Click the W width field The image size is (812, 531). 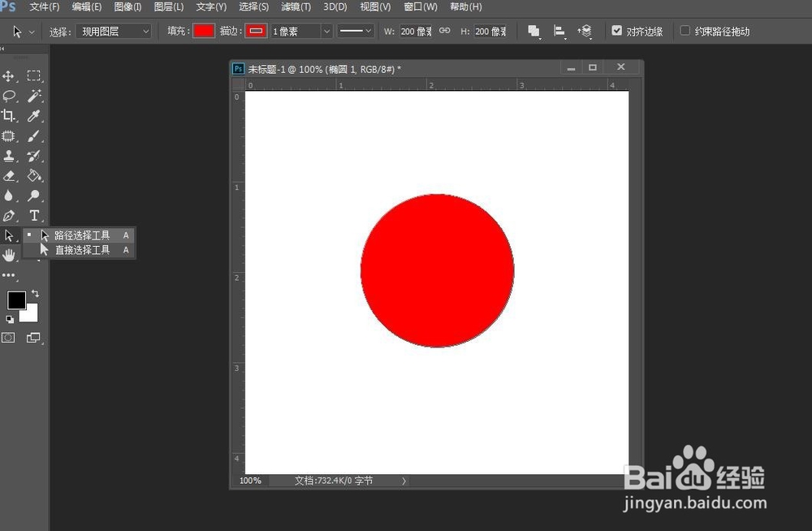click(415, 31)
